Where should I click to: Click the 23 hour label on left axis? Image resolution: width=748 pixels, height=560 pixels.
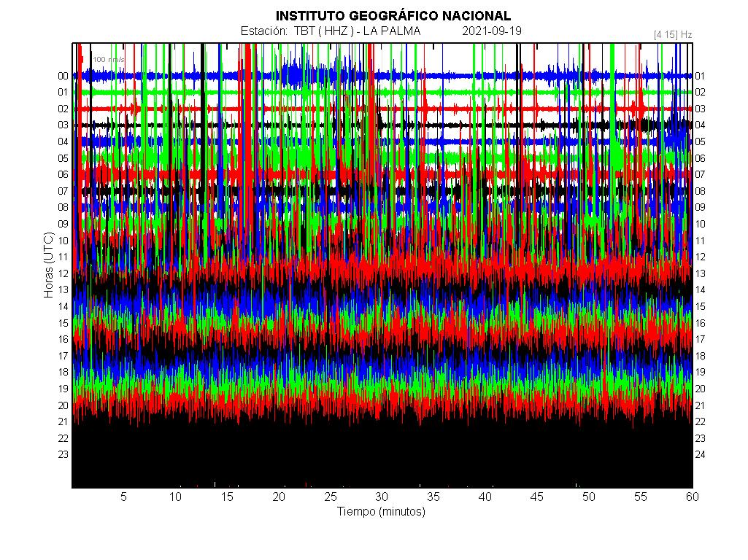(63, 454)
